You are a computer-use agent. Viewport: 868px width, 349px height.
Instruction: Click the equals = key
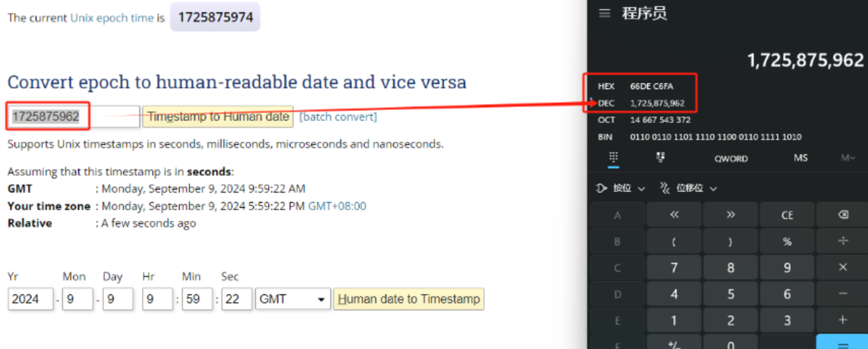pyautogui.click(x=843, y=343)
